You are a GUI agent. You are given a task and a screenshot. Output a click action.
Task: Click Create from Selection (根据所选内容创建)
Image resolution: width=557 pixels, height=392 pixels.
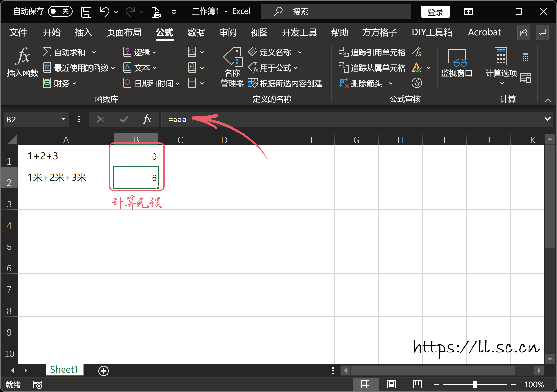[x=285, y=84]
